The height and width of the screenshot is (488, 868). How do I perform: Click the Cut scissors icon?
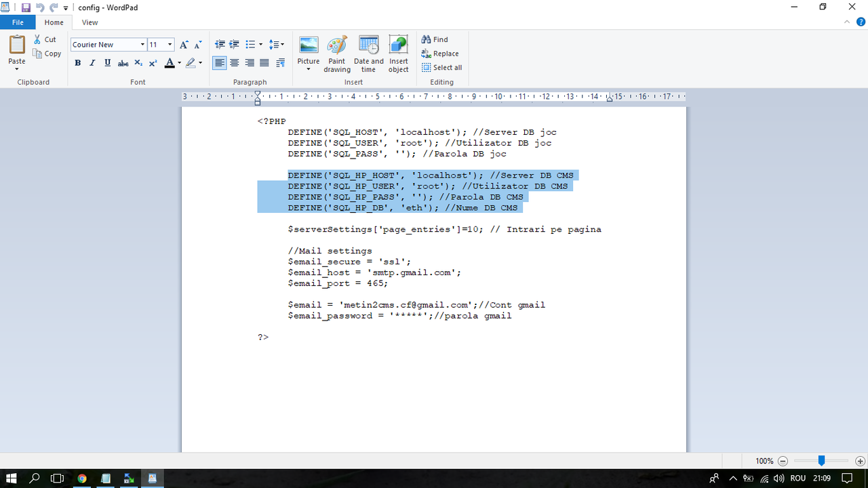click(x=38, y=39)
